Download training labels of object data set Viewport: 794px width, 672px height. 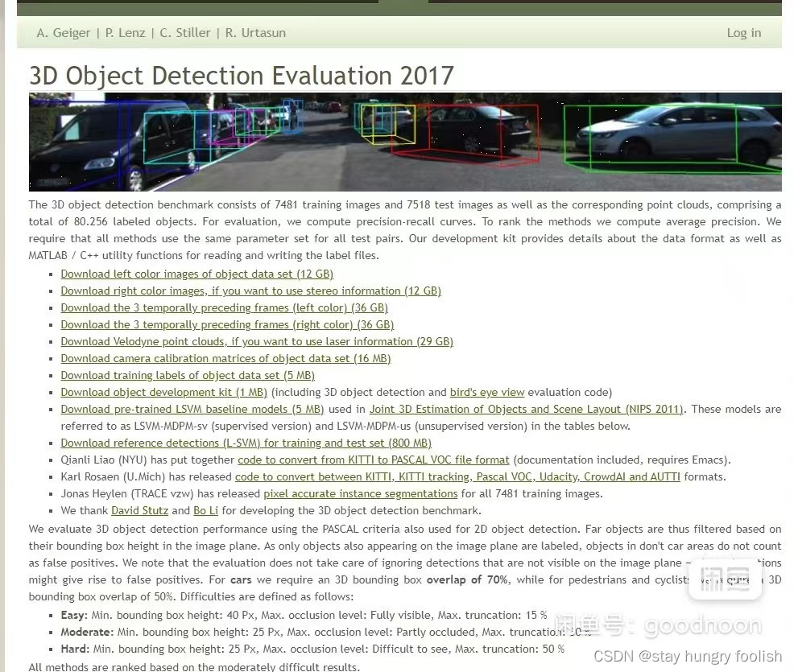[188, 376]
